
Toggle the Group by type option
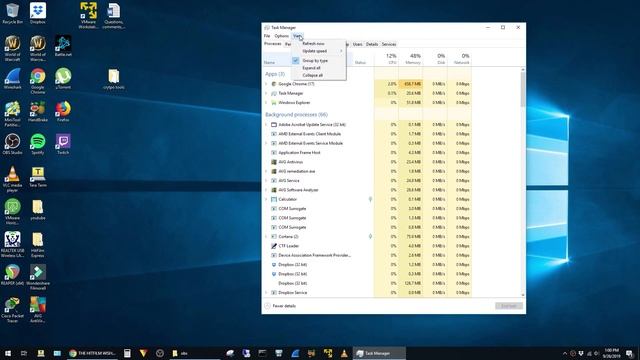coord(319,60)
